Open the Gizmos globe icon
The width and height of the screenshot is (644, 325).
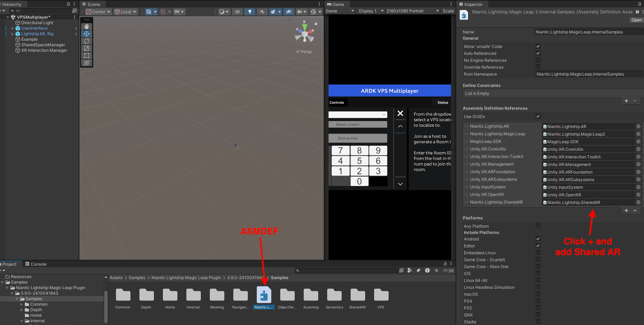[313, 12]
